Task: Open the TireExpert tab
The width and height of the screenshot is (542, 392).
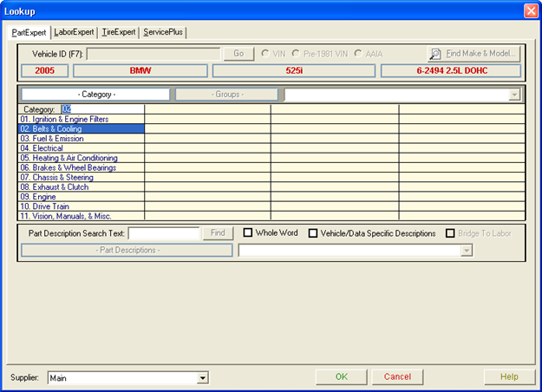Action: point(118,32)
